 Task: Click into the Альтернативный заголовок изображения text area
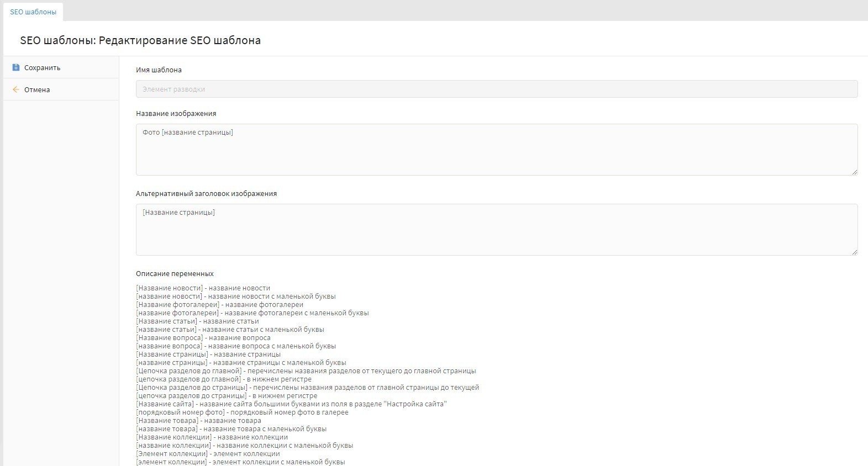point(496,230)
